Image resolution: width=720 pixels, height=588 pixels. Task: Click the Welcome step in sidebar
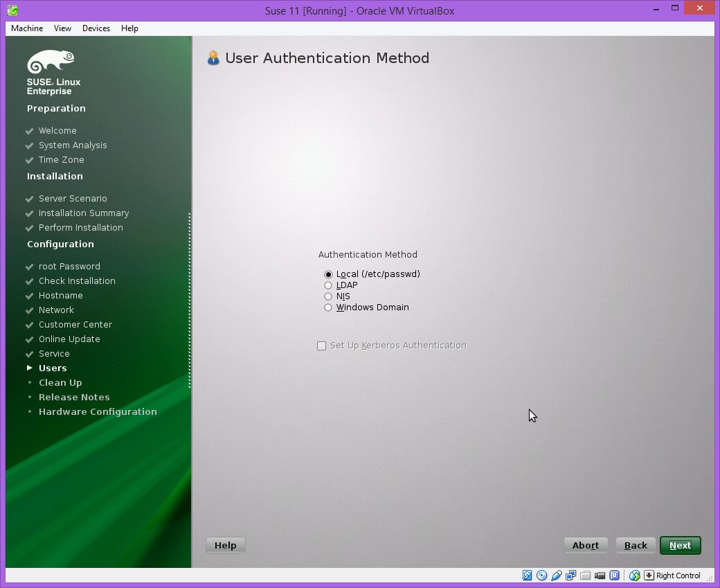pos(57,130)
